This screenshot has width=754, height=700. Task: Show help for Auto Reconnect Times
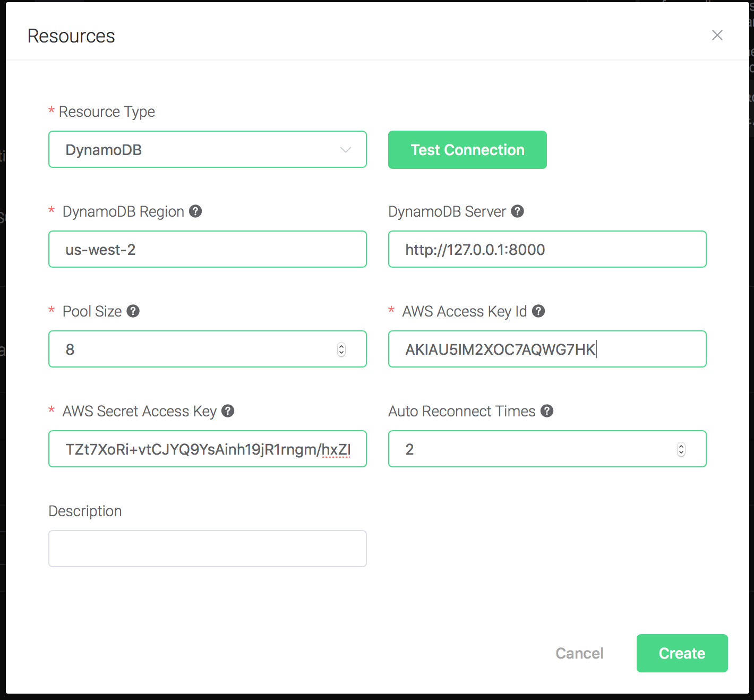click(x=547, y=411)
